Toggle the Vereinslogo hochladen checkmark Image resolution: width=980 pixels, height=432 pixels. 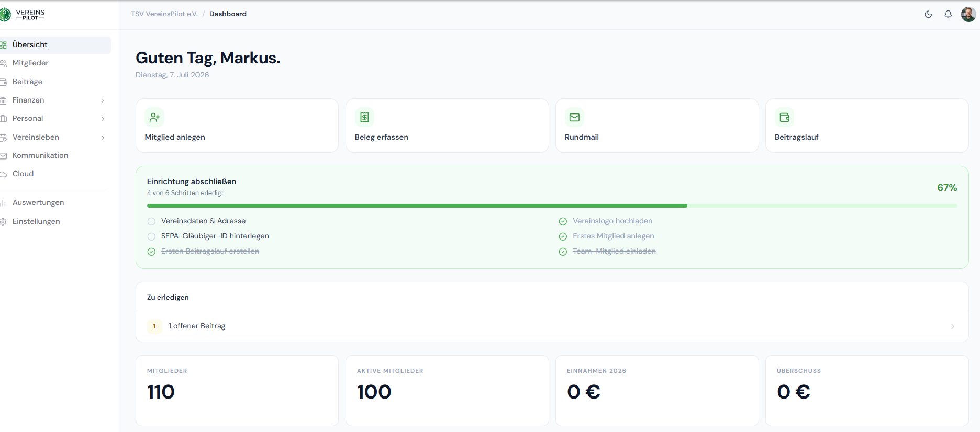(563, 221)
